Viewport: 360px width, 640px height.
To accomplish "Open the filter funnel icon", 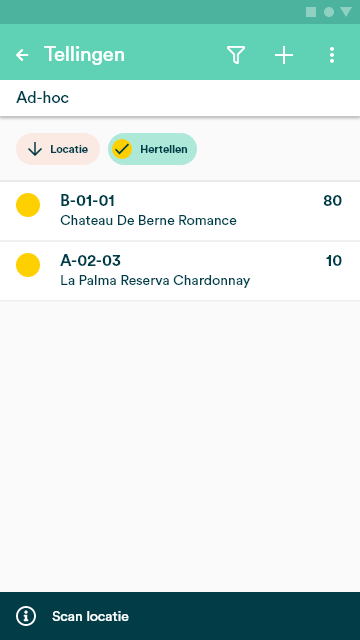I will (236, 55).
